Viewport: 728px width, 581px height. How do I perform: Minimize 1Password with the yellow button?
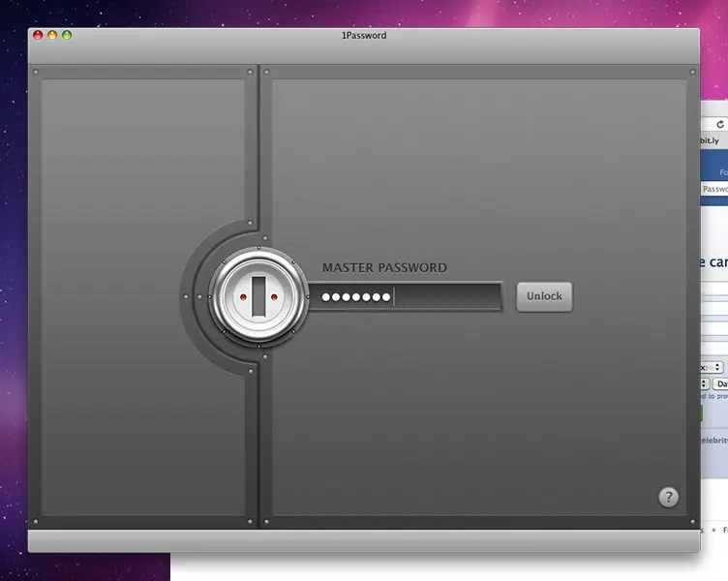tap(52, 35)
